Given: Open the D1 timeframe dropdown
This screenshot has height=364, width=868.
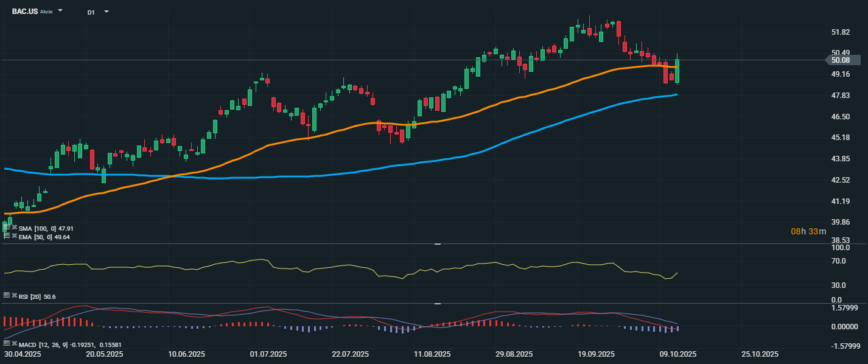Looking at the screenshot, I should [x=106, y=12].
